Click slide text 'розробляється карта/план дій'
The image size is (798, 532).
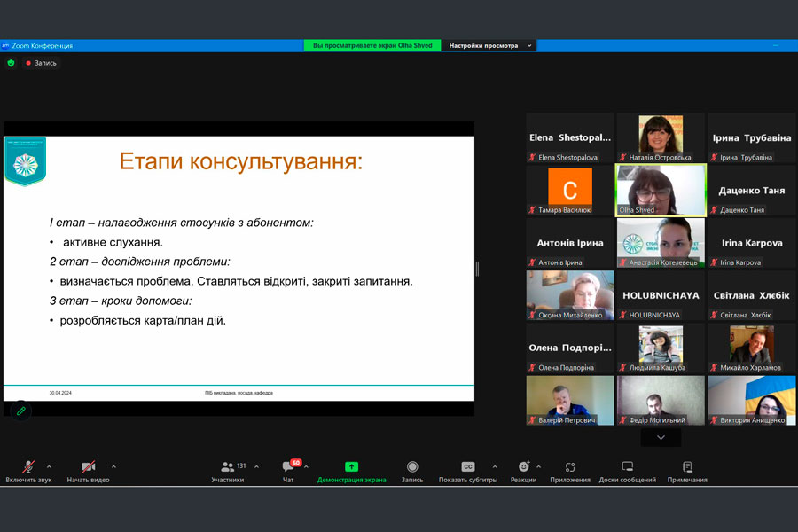click(143, 320)
